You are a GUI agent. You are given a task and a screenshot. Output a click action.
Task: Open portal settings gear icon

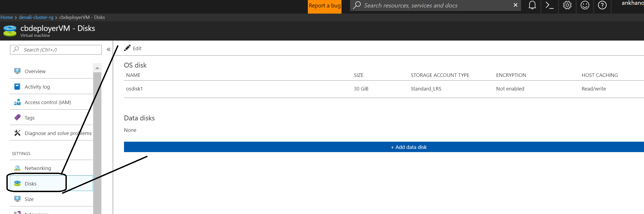coord(567,5)
